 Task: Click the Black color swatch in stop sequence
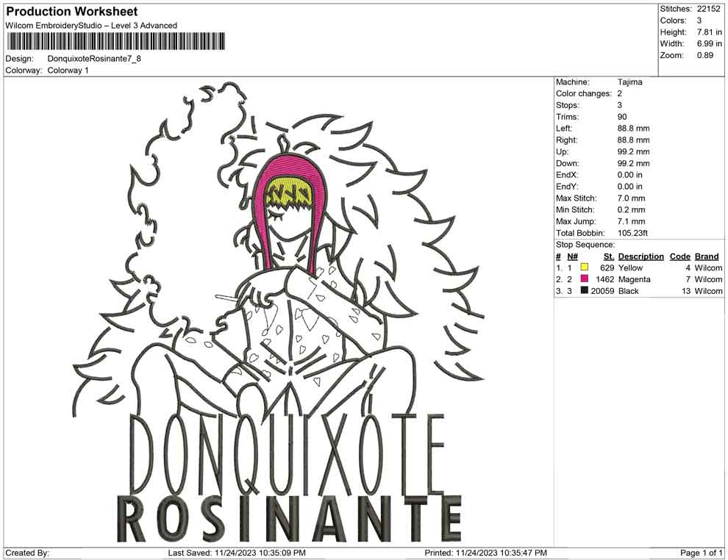point(585,290)
